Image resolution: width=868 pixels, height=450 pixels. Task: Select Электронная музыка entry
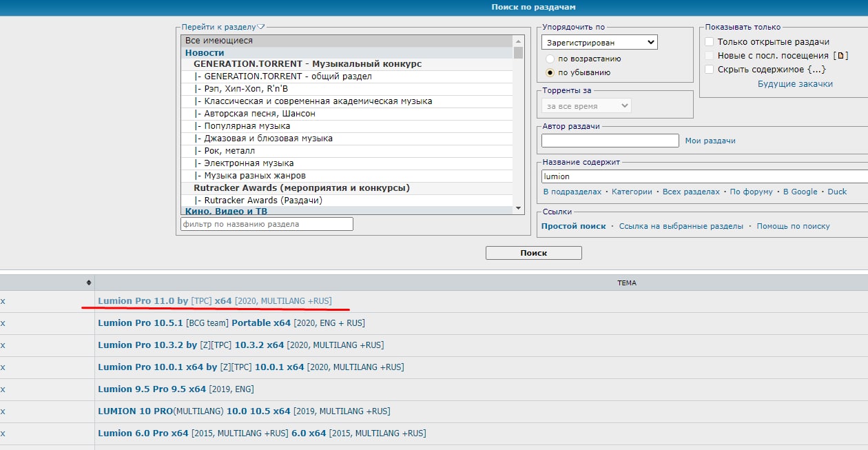(x=347, y=163)
